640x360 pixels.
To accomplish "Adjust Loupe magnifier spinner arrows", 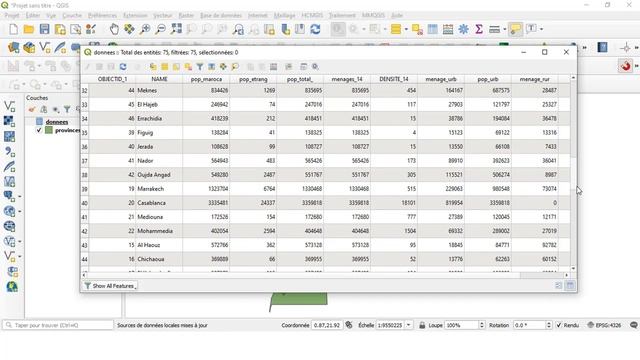I will 482,325.
